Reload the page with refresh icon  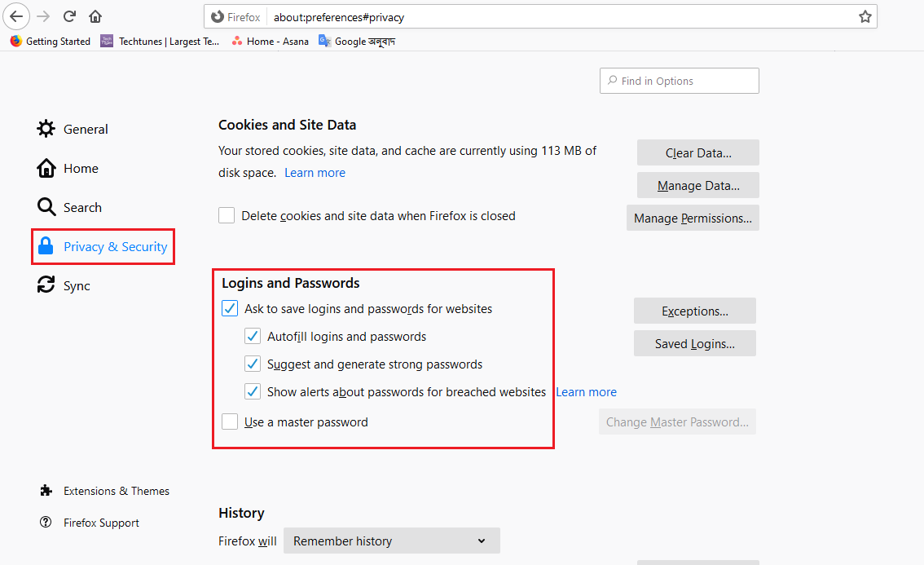[70, 16]
